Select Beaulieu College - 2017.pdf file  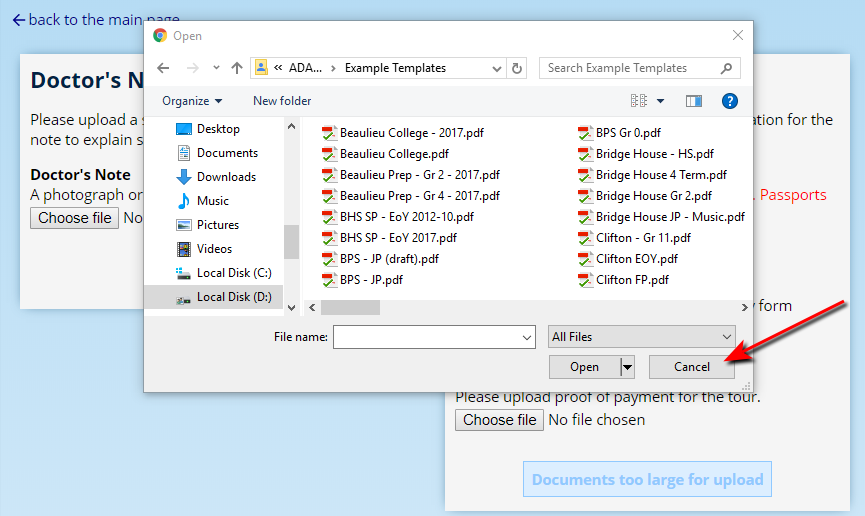[x=411, y=133]
